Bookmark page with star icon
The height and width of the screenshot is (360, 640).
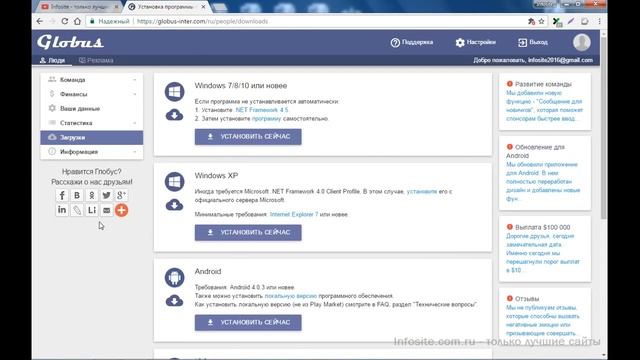[542, 21]
